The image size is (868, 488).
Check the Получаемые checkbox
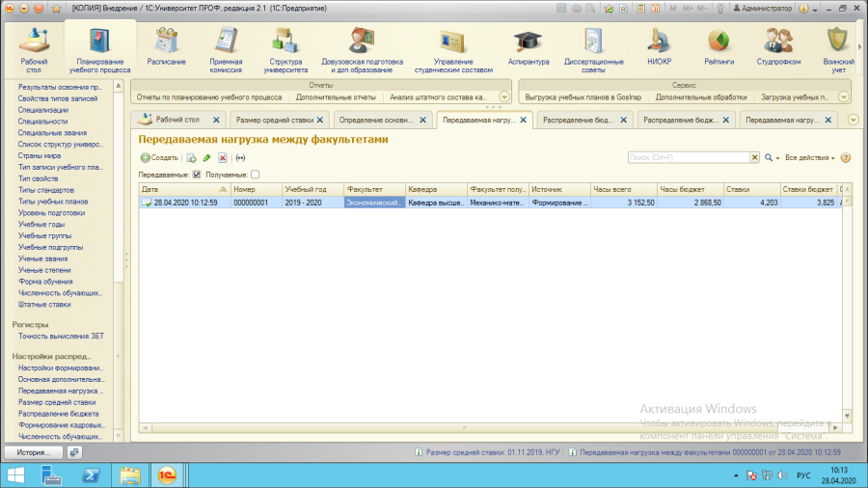point(256,175)
